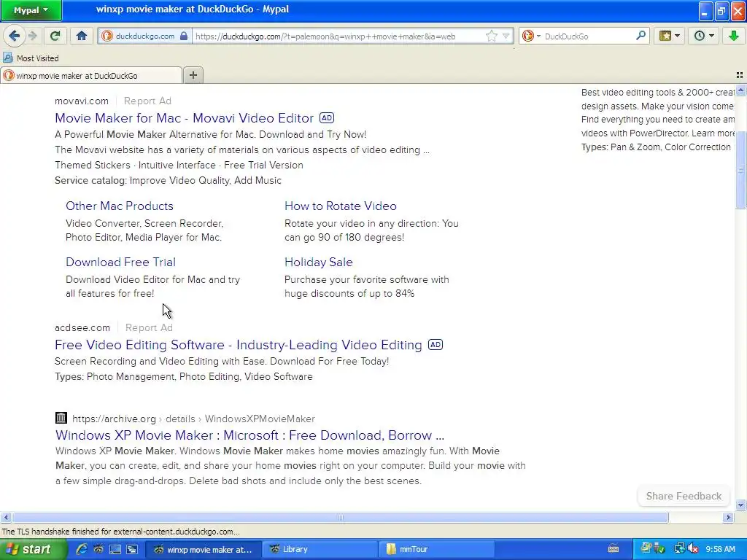Screen dimensions: 747x560
Task: Click the archive.org result URL breadcrumb
Action: point(193,419)
